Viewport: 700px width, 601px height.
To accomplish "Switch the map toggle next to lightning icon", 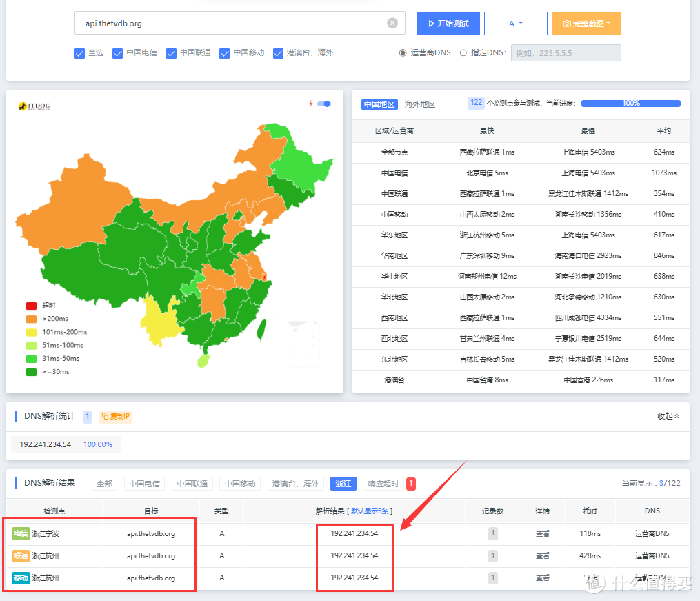I will 324,104.
